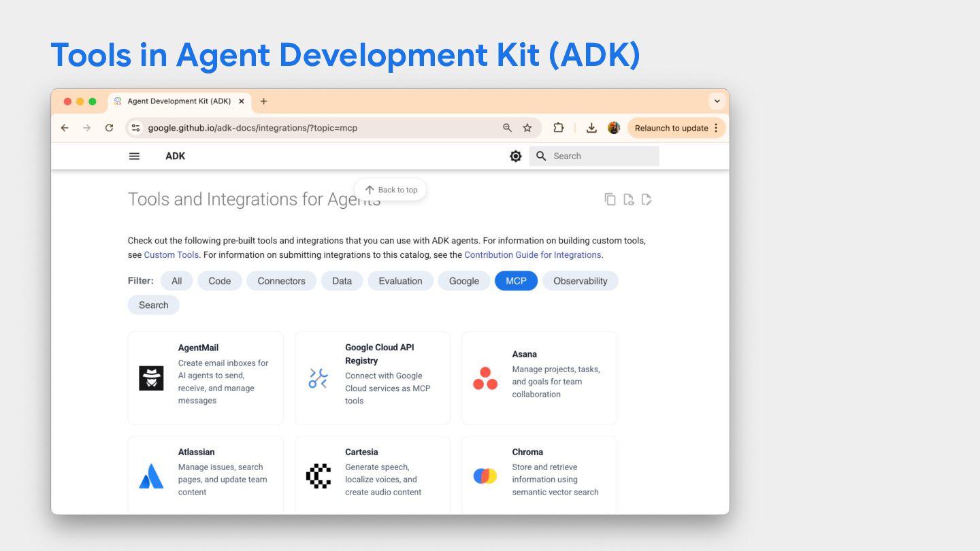
Task: Open the Google Cloud API Registry card title
Action: tap(380, 354)
